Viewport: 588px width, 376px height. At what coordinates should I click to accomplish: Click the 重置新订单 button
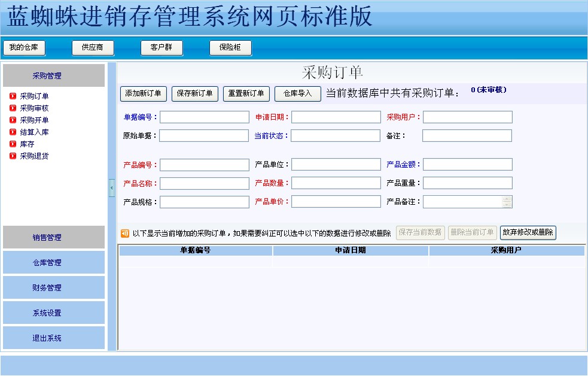click(246, 94)
